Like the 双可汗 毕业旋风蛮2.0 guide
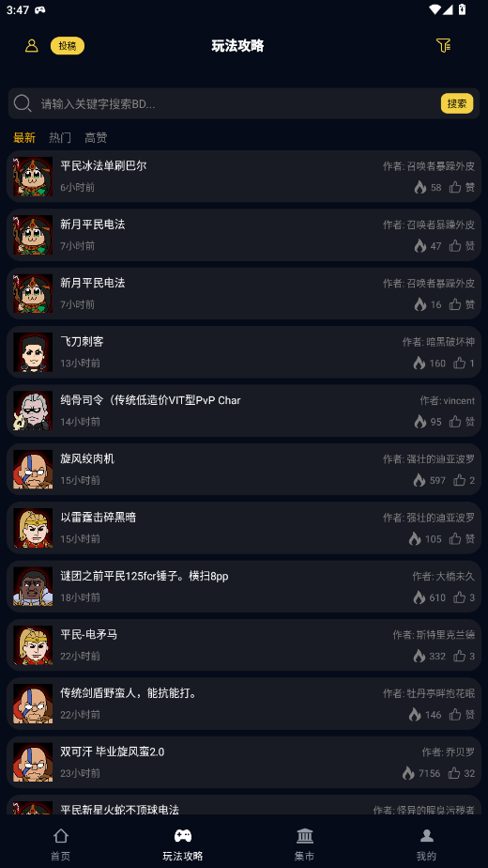The width and height of the screenshot is (488, 868). pos(454,773)
